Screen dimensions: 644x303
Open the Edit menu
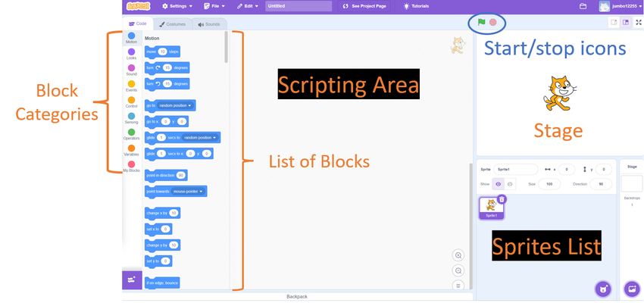click(x=248, y=6)
